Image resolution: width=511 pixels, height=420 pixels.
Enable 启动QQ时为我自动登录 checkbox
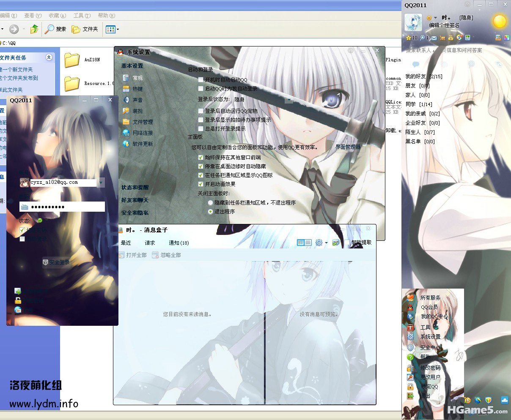(201, 88)
